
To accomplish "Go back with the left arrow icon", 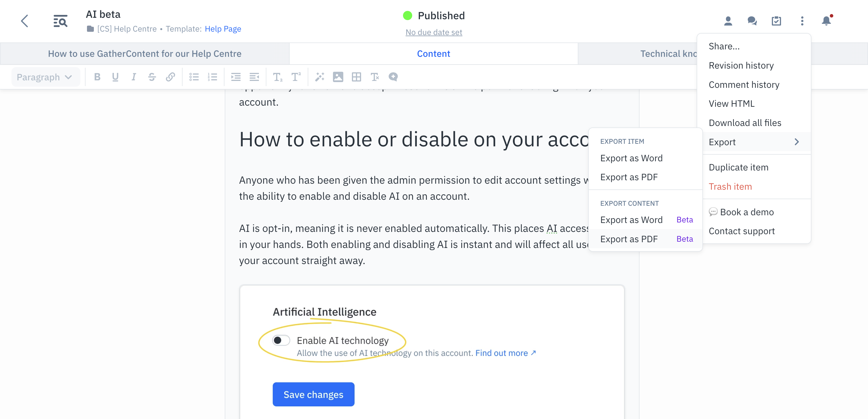I will (25, 21).
